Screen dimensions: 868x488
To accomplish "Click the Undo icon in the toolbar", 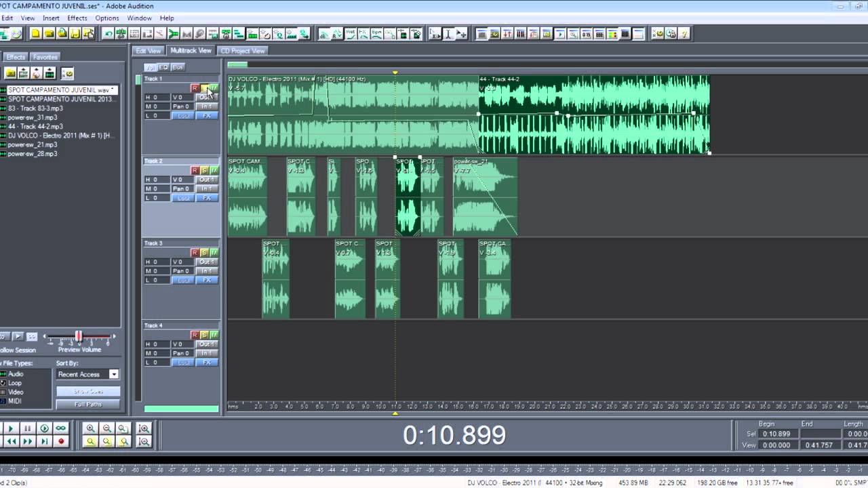I will click(x=108, y=33).
